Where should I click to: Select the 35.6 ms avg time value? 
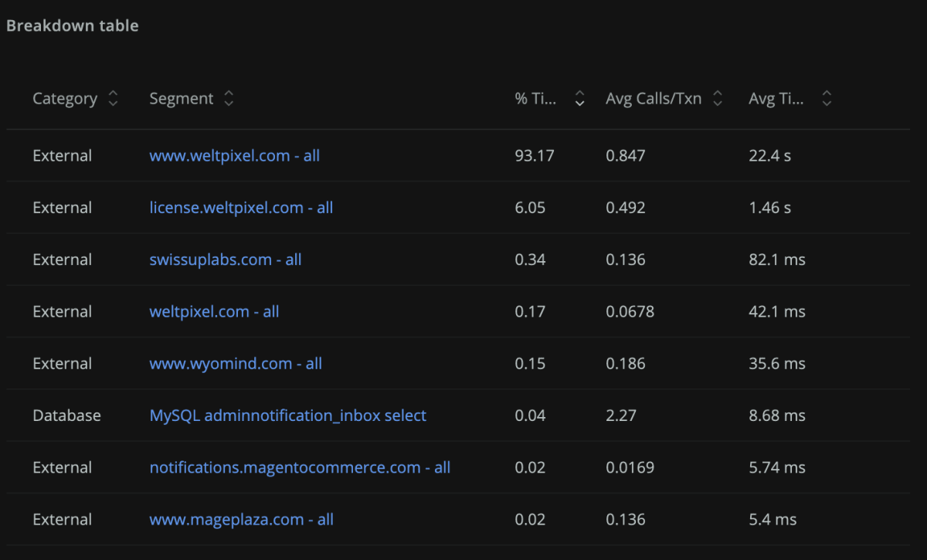point(777,364)
